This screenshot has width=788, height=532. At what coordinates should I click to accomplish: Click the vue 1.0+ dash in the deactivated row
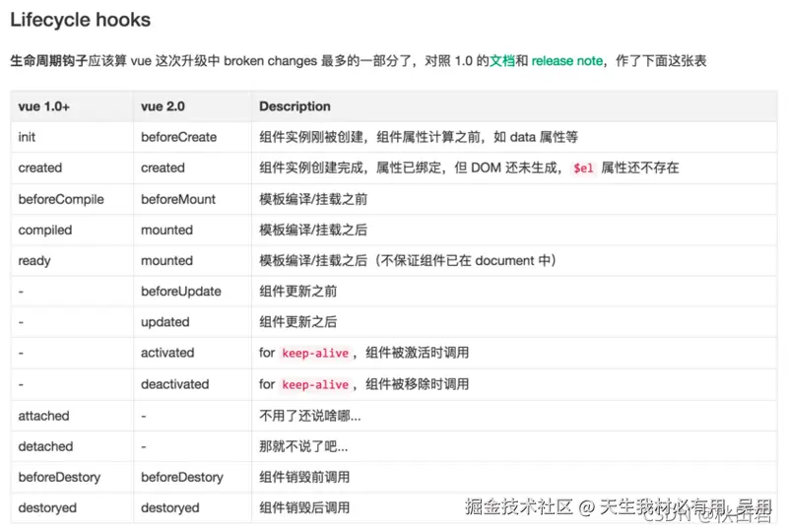[x=21, y=384]
